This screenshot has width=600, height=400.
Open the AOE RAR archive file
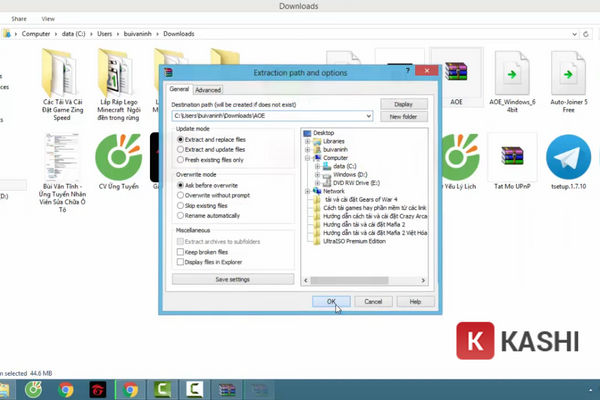coord(456,77)
